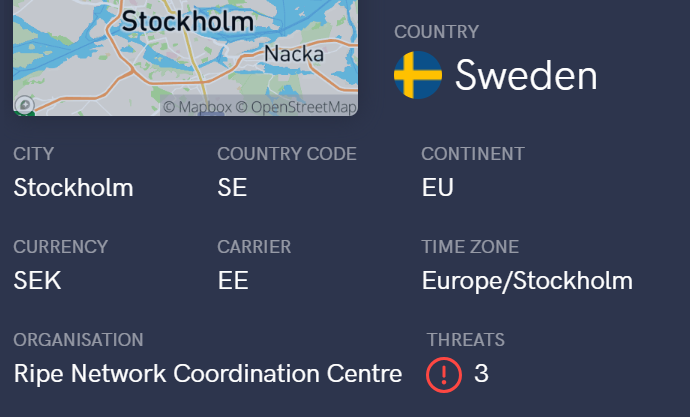Click the Mapbox logo on the map
690x417 pixels.
(x=24, y=104)
